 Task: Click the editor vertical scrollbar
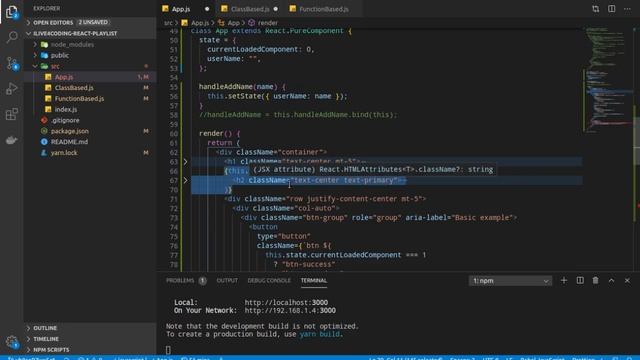[x=637, y=149]
